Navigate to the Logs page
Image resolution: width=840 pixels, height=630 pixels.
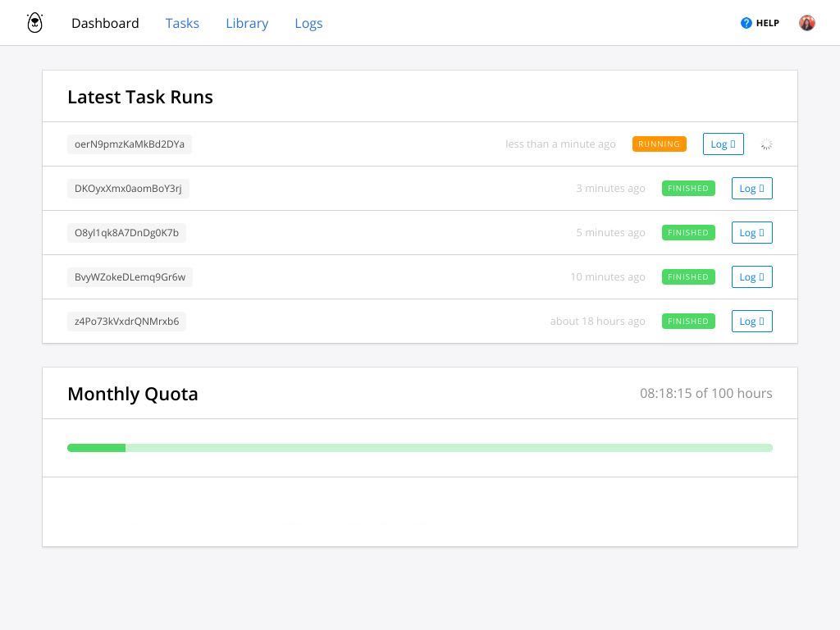click(308, 23)
